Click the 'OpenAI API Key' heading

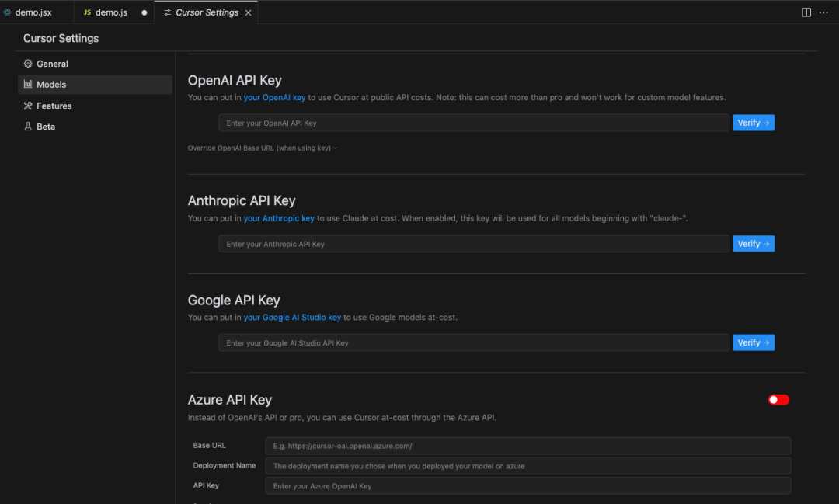click(235, 80)
